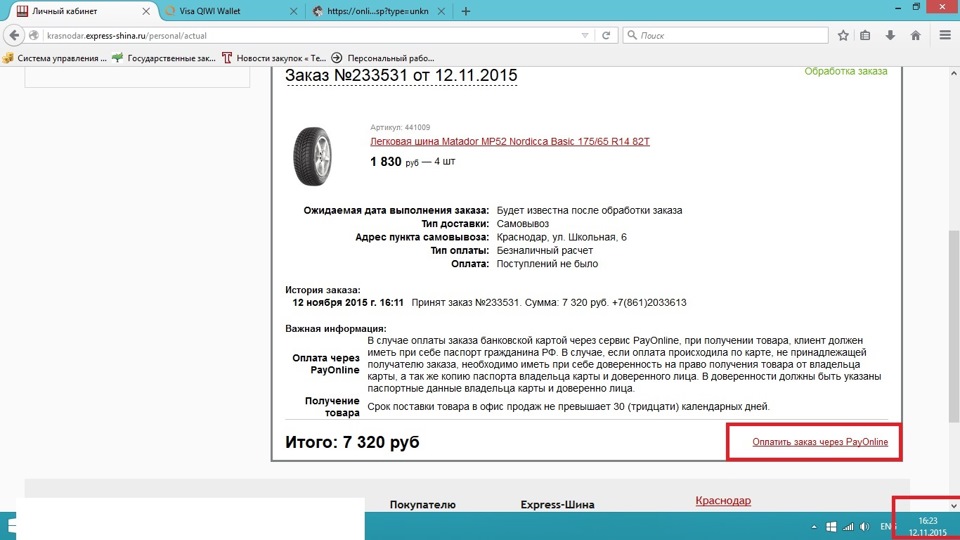Show hidden system tray icons arrow
The width and height of the screenshot is (960, 540).
click(814, 527)
